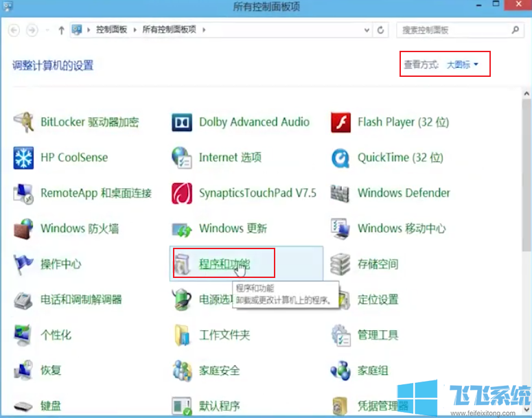Click the 程序和功能 text link

tap(224, 264)
